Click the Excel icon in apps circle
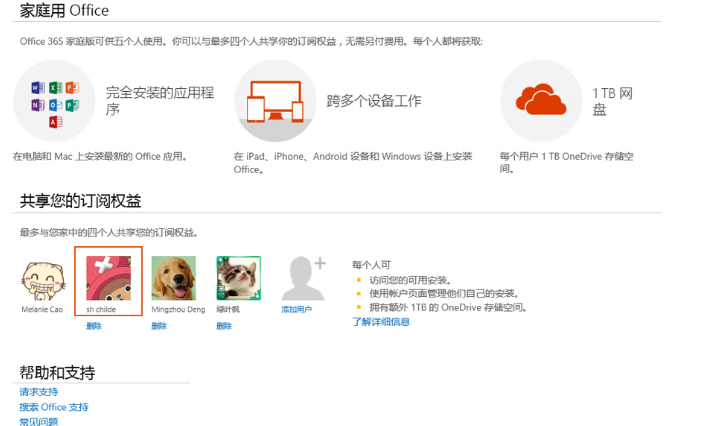The height and width of the screenshot is (426, 720). coord(56,88)
